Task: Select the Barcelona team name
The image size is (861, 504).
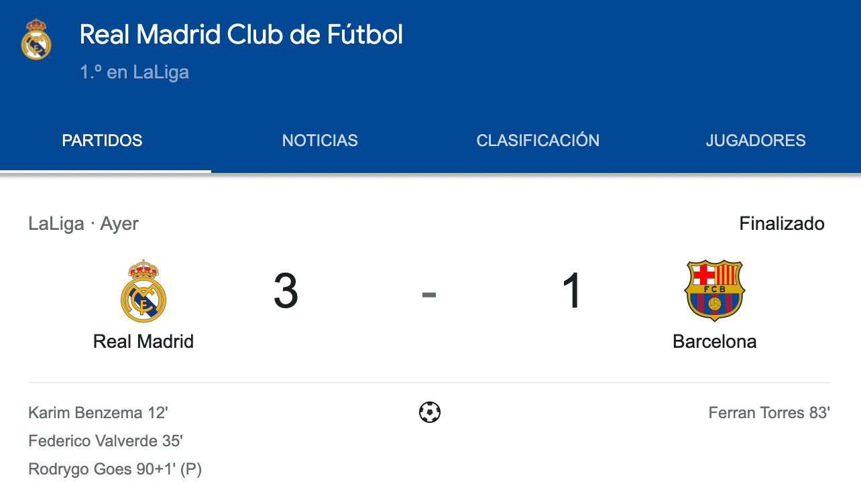Action: point(714,341)
